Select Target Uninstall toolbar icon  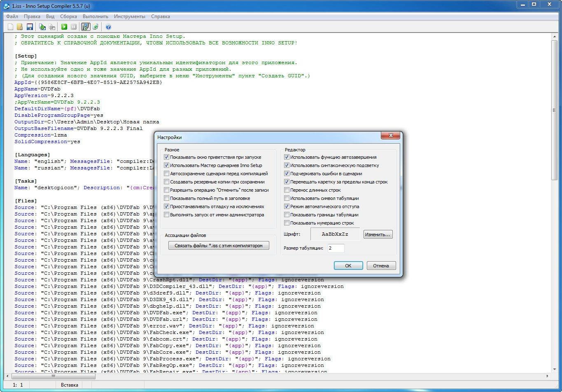click(96, 27)
